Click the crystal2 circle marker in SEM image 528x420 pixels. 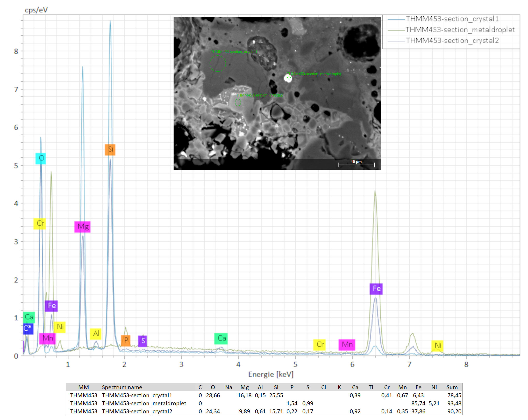(238, 102)
